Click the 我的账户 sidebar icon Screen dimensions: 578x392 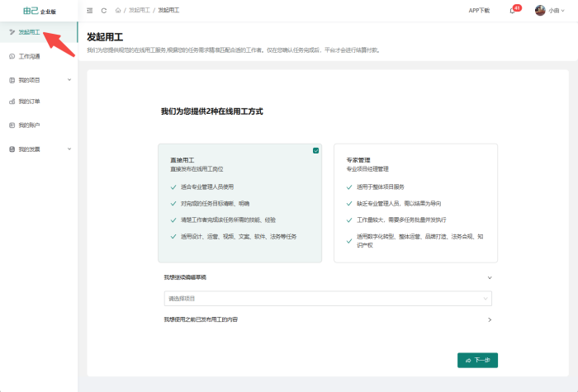[12, 125]
